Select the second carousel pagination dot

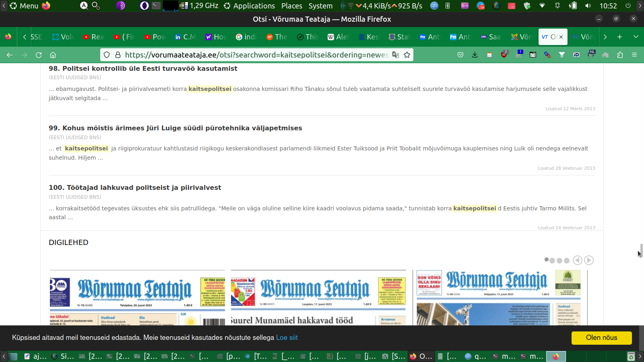click(x=552, y=261)
